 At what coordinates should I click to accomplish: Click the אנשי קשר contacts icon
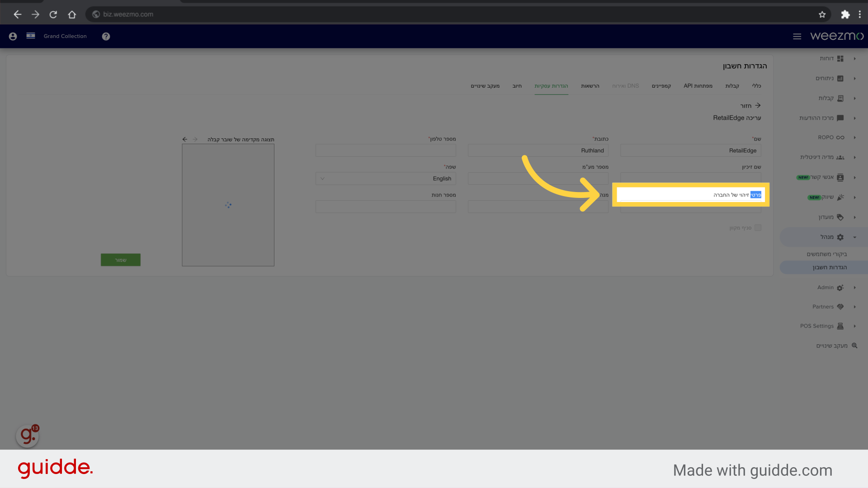[840, 178]
